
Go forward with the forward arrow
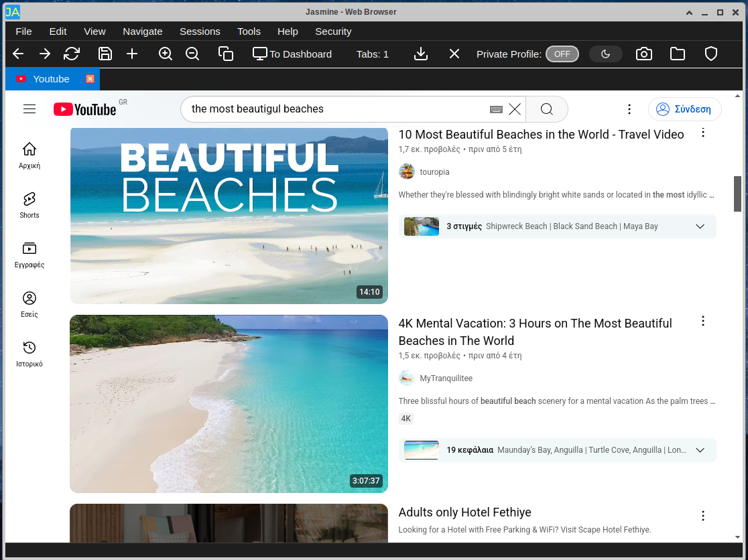(x=45, y=54)
